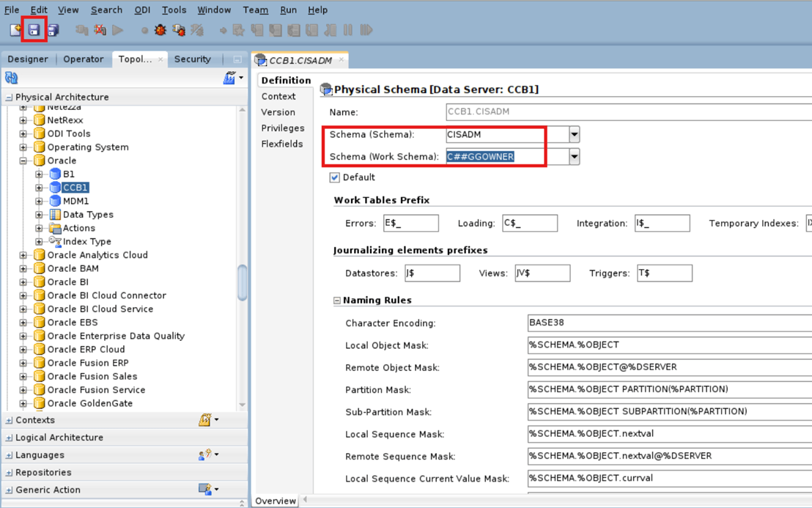Screen dimensions: 812x508
Task: Expand the MDM1 data server node
Action: (39, 201)
